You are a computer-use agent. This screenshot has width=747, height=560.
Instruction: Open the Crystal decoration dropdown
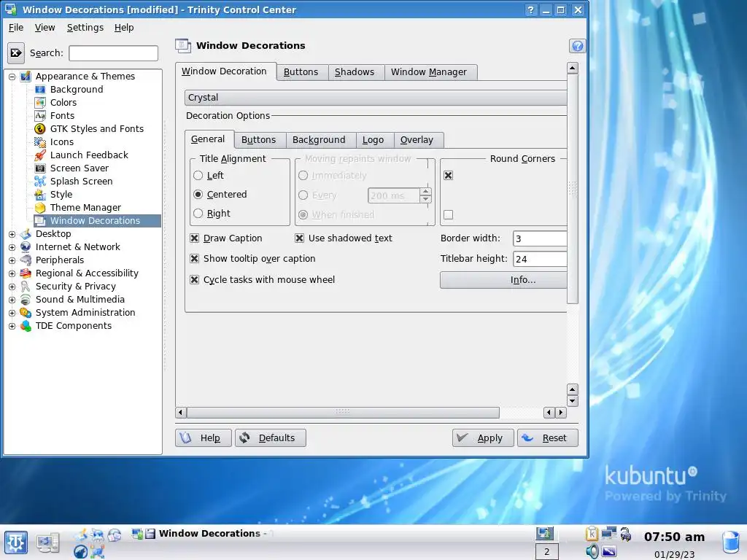376,98
